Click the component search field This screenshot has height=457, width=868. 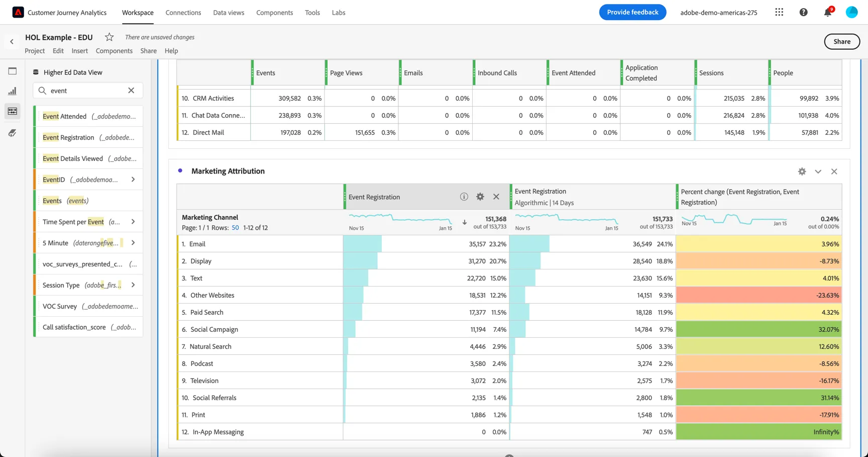(x=88, y=90)
